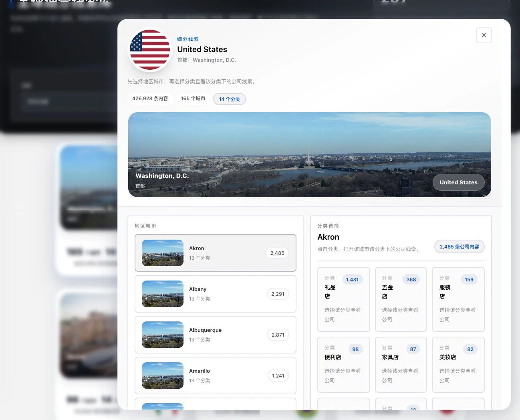520x420 pixels.
Task: Click the Amarillo city thumbnail image
Action: [x=163, y=376]
